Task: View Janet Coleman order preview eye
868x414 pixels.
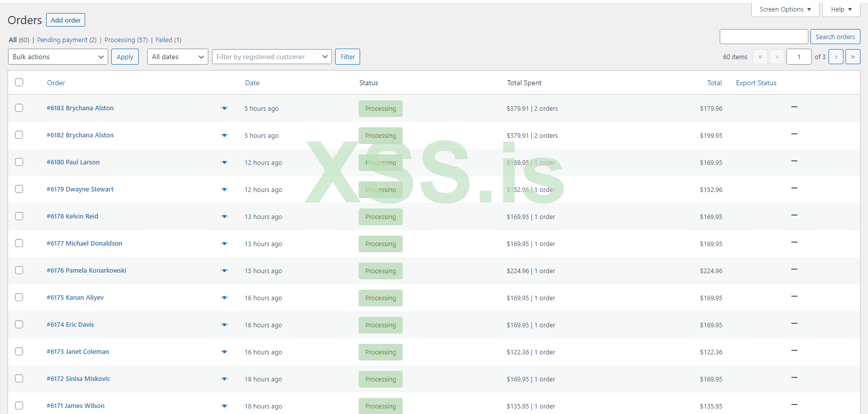Action: click(x=224, y=352)
